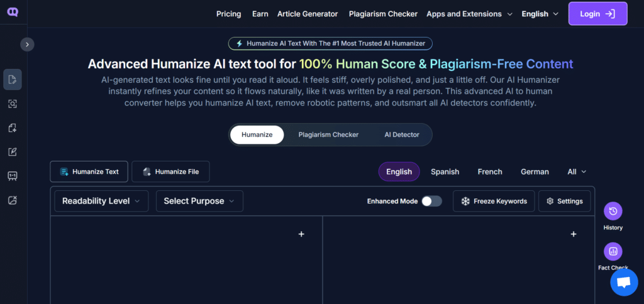Open the Pricing page
Screen dimensions: 644x304
[x=229, y=14]
